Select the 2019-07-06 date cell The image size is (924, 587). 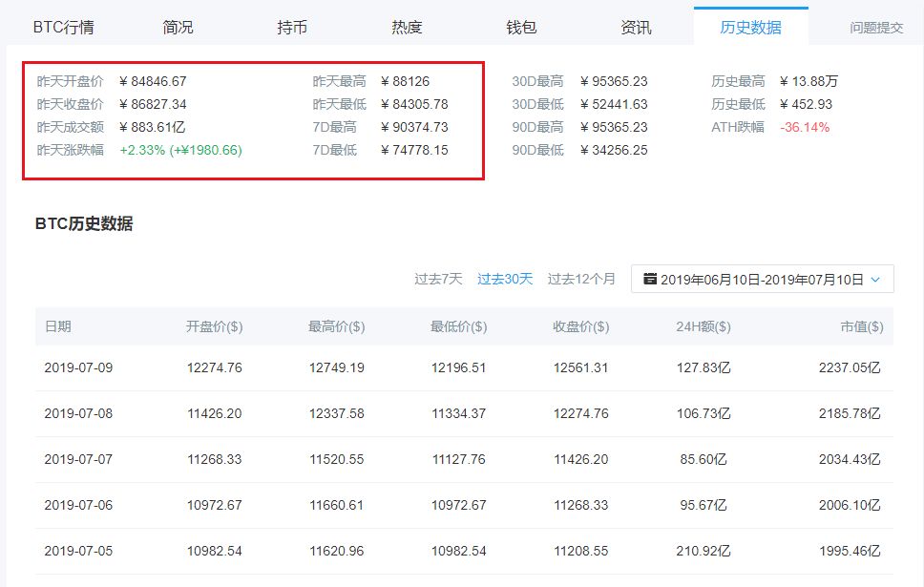click(78, 505)
